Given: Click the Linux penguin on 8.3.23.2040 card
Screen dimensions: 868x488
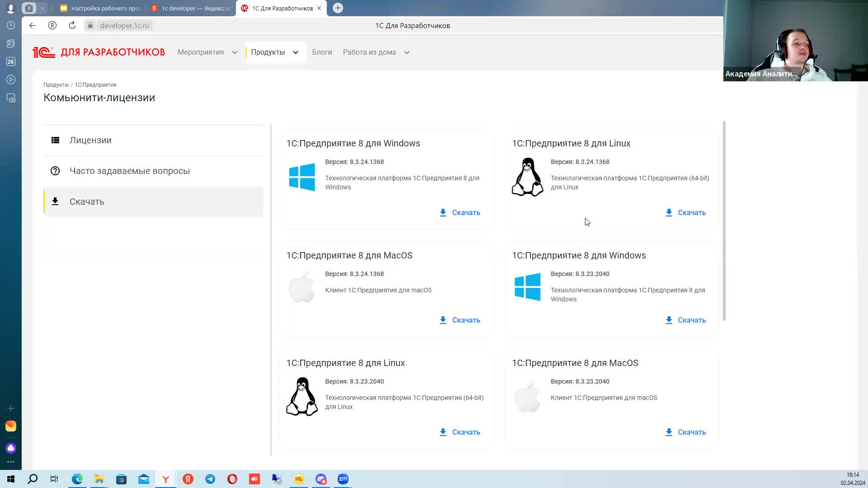Looking at the screenshot, I should [302, 396].
